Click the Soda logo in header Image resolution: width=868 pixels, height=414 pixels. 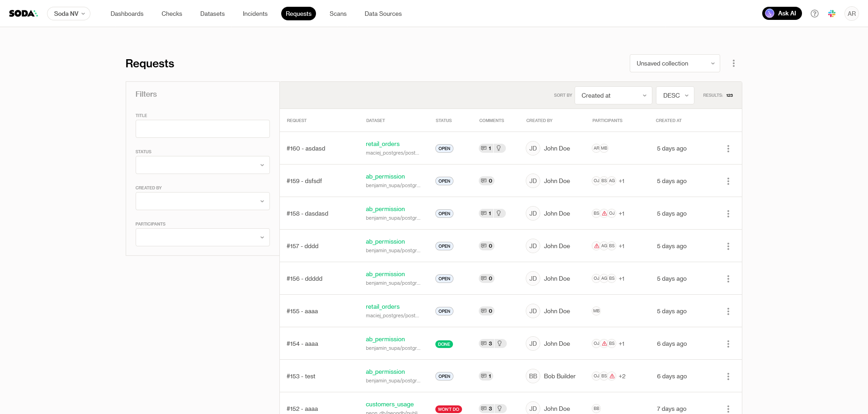23,14
